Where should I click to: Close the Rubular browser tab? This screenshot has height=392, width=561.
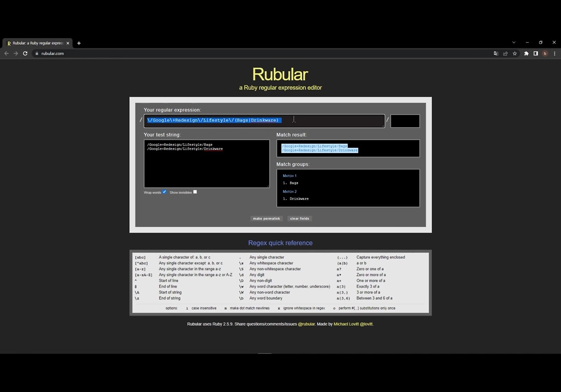pos(68,43)
